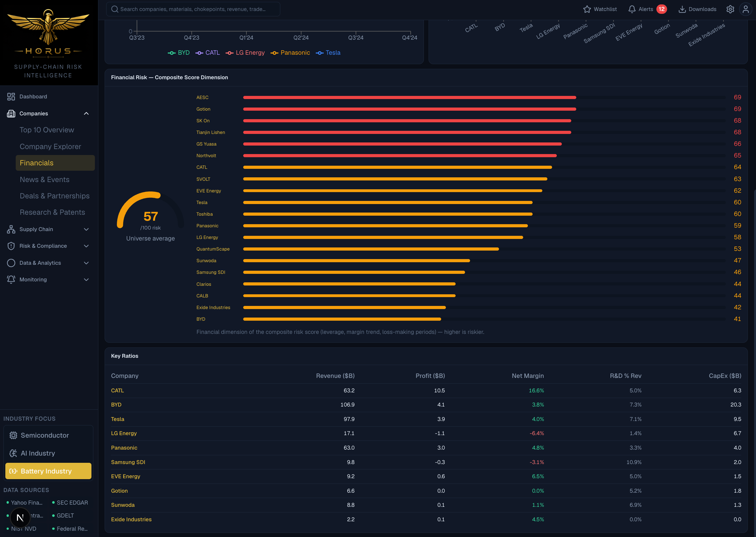
Task: Expand the Monitoring chevron
Action: click(86, 280)
